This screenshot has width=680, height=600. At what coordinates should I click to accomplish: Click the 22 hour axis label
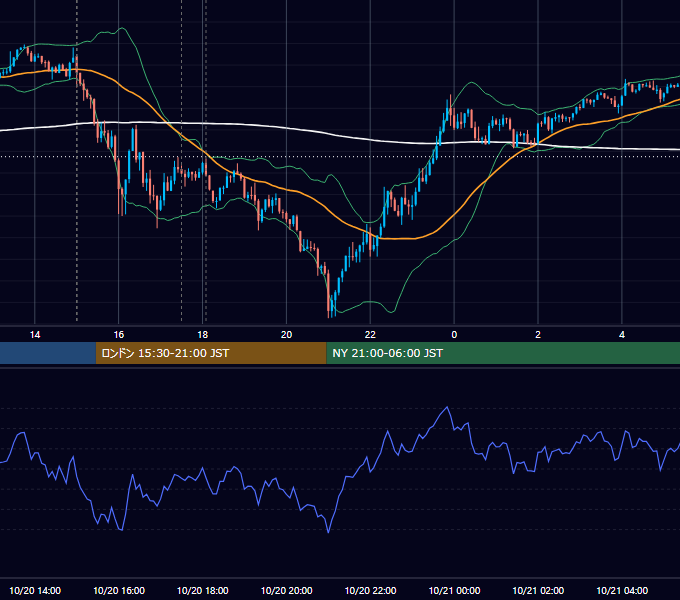coord(370,334)
